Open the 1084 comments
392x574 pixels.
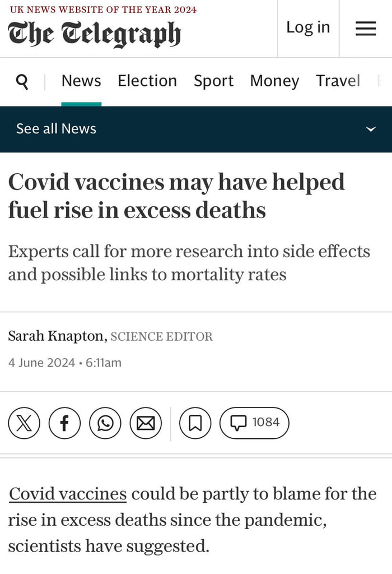[254, 423]
